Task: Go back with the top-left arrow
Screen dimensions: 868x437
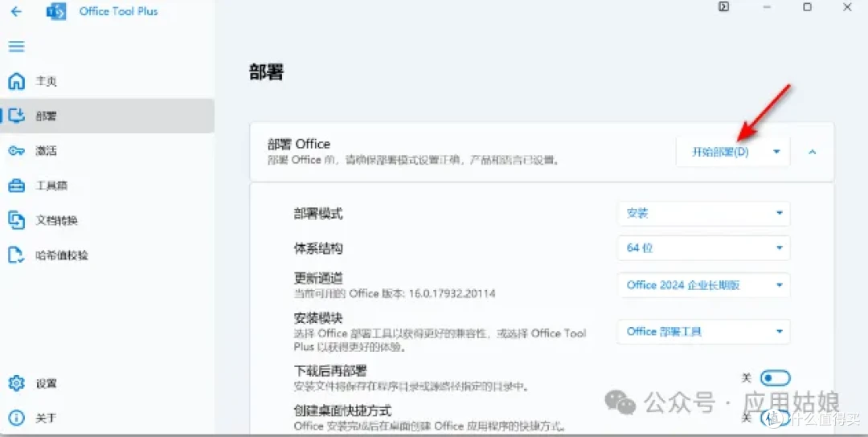Action: tap(17, 11)
